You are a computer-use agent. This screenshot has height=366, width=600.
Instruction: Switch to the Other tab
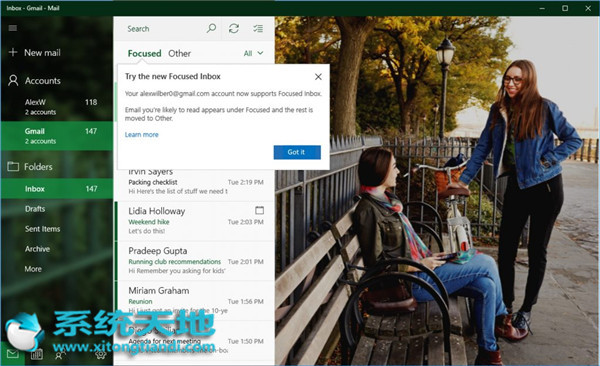pyautogui.click(x=179, y=53)
